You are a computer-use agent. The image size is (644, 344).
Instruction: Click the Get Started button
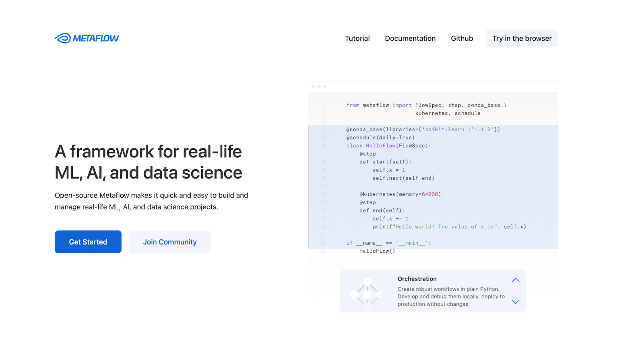[x=88, y=242]
